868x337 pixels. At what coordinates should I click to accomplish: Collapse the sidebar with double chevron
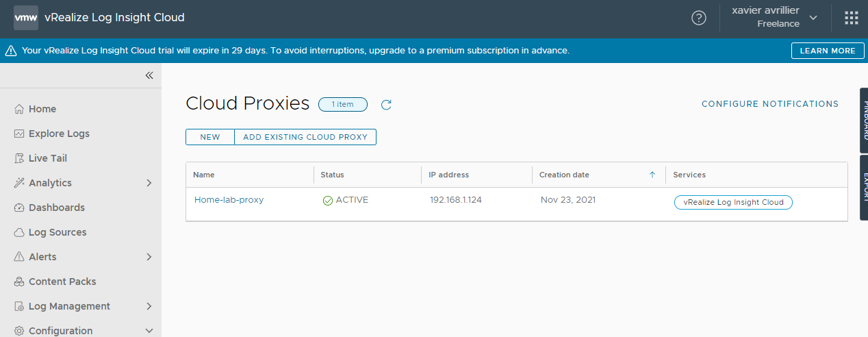click(149, 75)
